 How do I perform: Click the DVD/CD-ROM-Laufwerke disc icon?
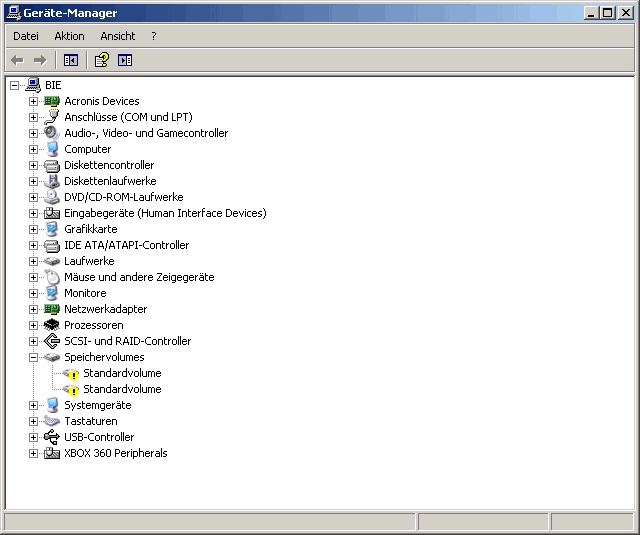point(52,197)
